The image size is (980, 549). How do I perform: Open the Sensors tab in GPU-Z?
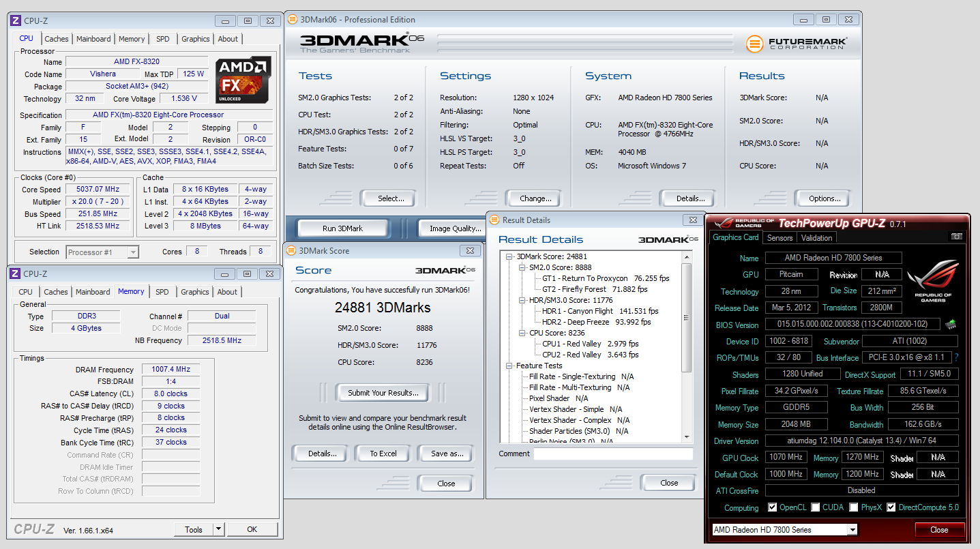(x=779, y=238)
